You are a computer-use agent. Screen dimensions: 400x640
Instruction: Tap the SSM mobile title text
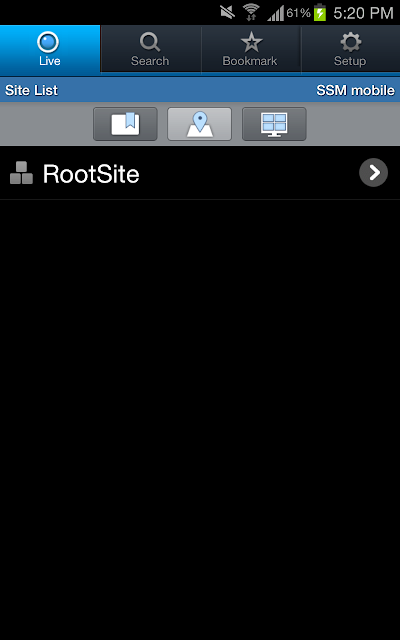[356, 91]
